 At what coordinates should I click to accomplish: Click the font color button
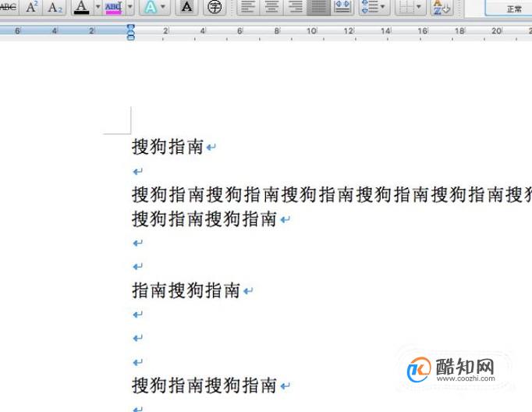coord(81,7)
